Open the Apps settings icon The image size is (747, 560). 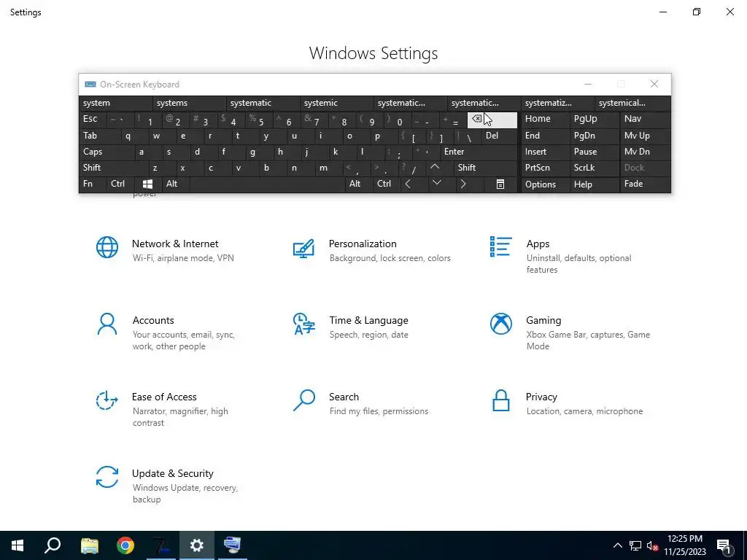click(500, 246)
